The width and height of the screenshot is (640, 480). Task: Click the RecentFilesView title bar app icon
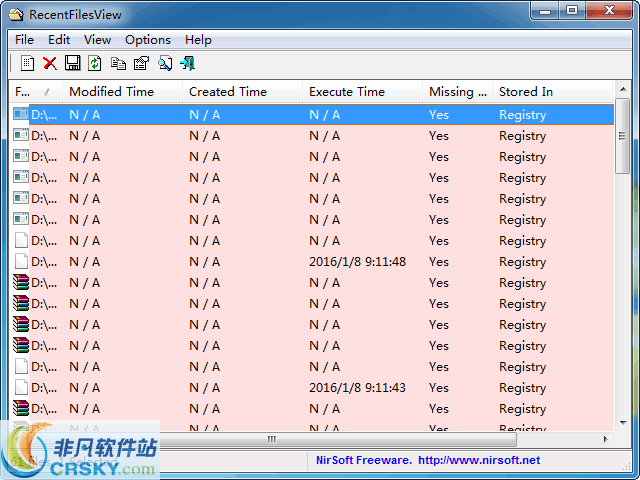[16, 14]
